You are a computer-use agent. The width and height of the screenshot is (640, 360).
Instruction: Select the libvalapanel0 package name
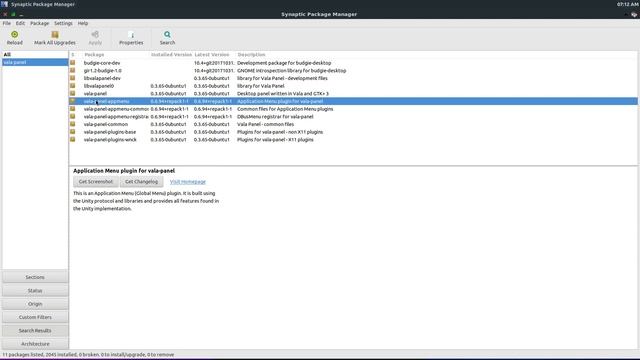99,86
